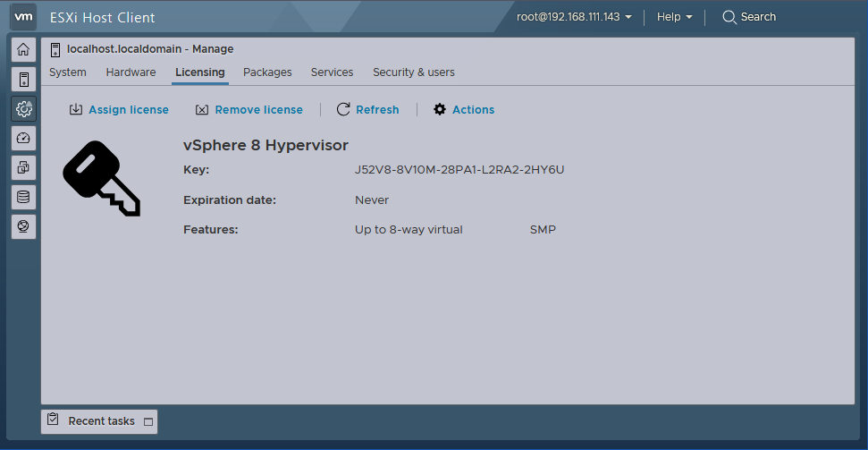Viewport: 868px width, 450px height.
Task: Click the Recent tasks clipboard icon
Action: point(53,419)
